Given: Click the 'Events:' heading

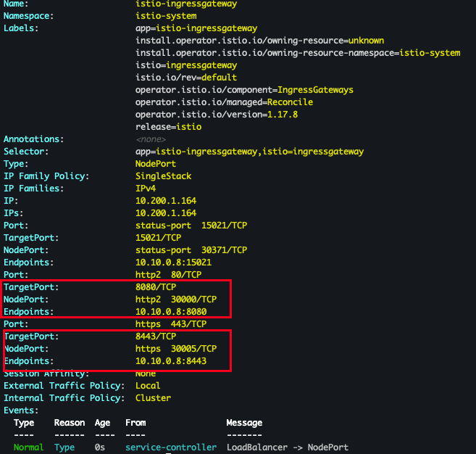Looking at the screenshot, I should click(21, 410).
